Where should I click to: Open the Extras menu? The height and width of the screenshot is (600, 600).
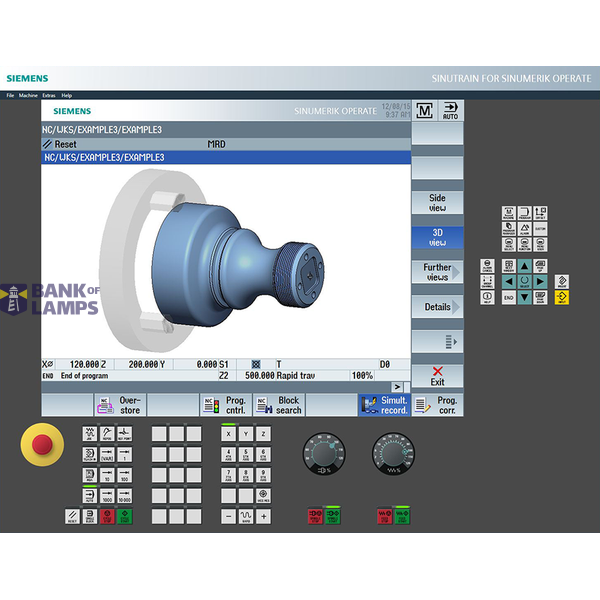[x=49, y=95]
